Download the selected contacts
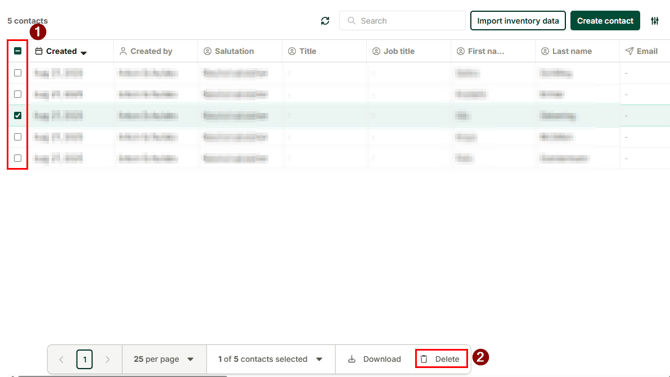The height and width of the screenshot is (377, 670). [374, 359]
